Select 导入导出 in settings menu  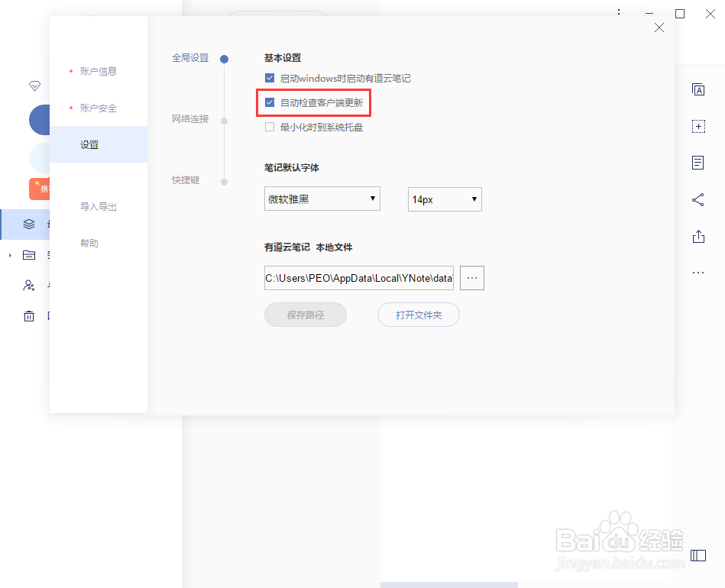click(x=98, y=207)
